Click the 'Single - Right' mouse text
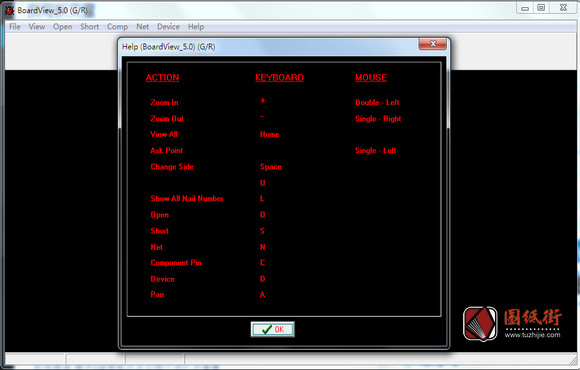 [x=378, y=119]
